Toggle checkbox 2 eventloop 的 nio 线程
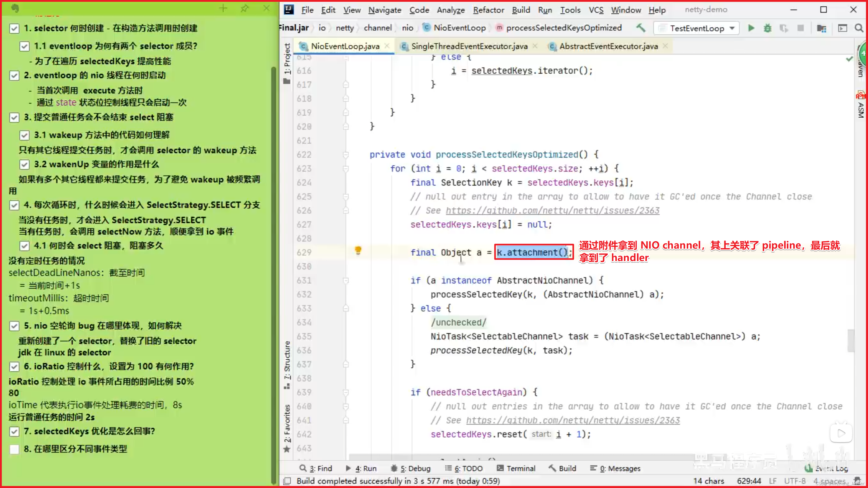 [14, 75]
